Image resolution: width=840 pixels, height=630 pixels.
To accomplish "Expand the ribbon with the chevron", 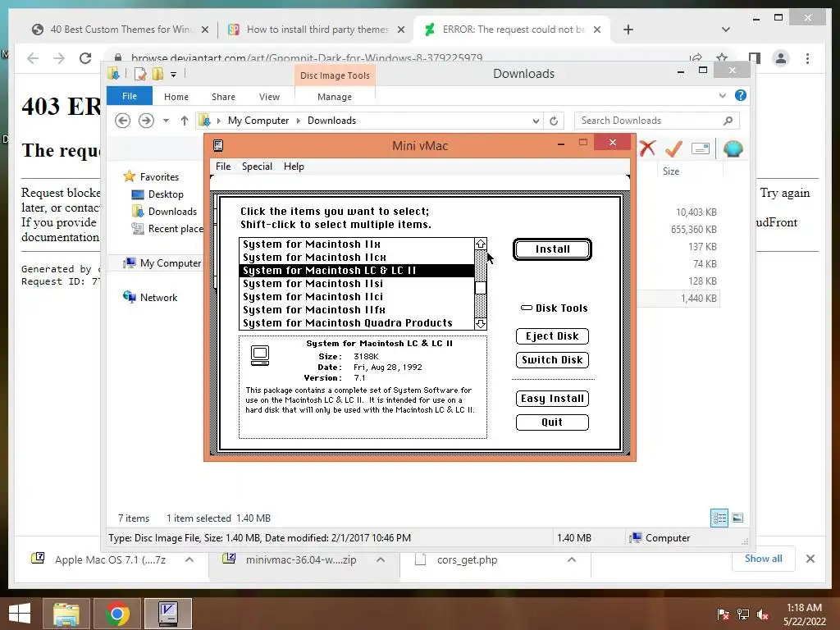I will point(723,96).
